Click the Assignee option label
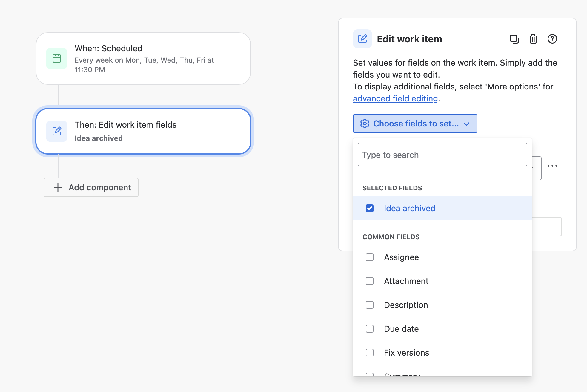The width and height of the screenshot is (587, 392). coord(401,257)
